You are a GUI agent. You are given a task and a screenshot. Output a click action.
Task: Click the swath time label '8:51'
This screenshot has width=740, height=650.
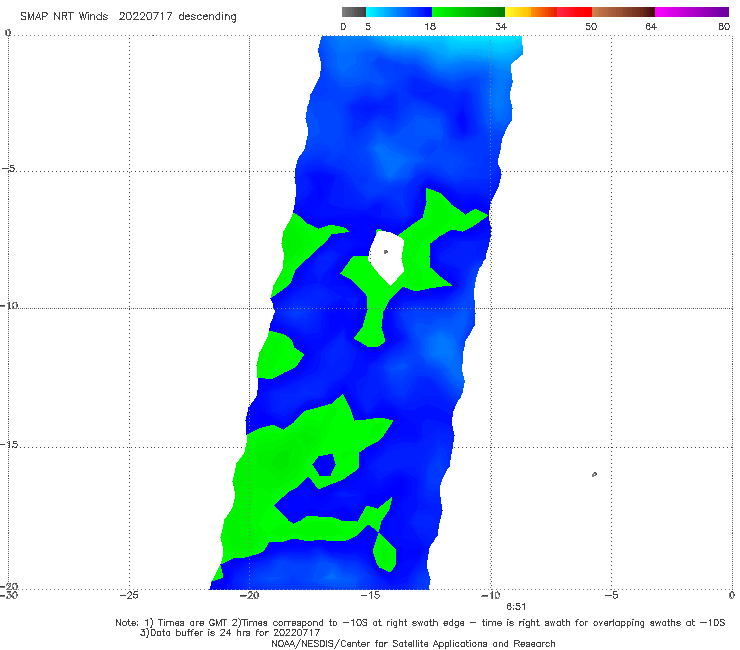pos(516,607)
